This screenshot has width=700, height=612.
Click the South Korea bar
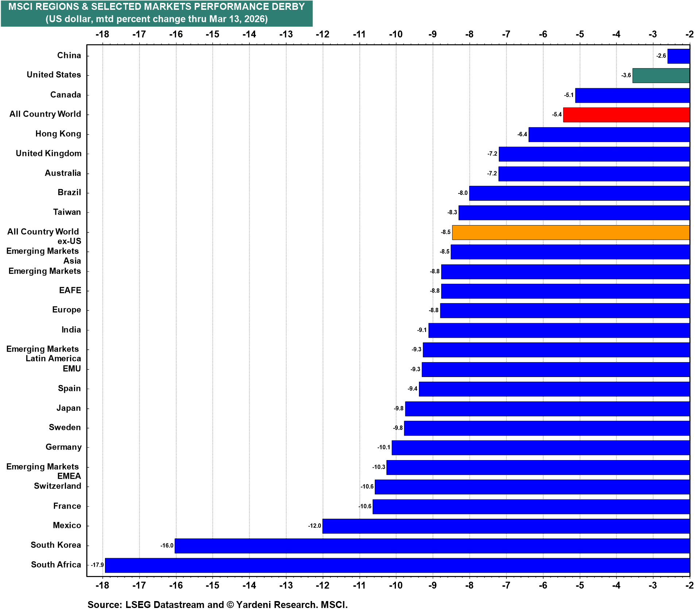(x=432, y=546)
